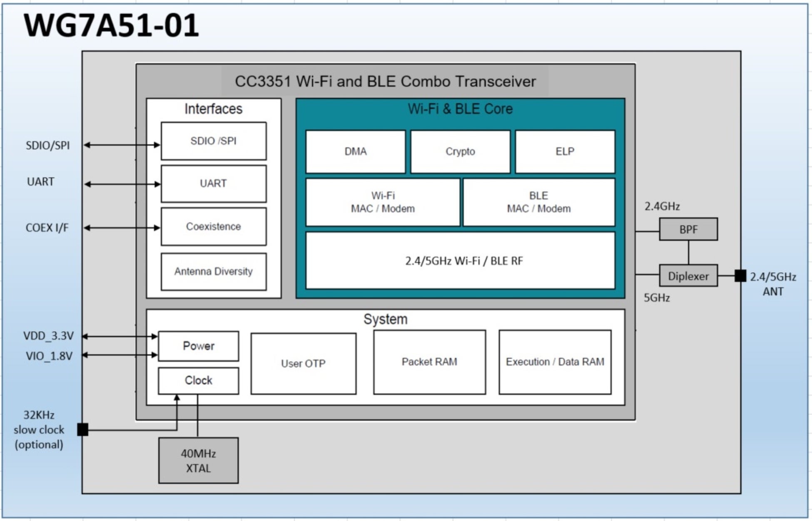812x521 pixels.
Task: Select the Crypto block
Action: coord(460,151)
